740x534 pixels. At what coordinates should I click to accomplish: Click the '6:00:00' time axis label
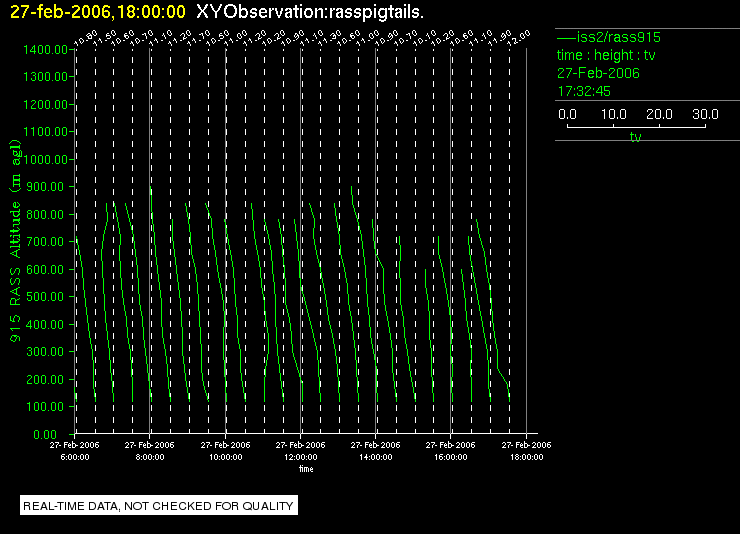point(75,457)
